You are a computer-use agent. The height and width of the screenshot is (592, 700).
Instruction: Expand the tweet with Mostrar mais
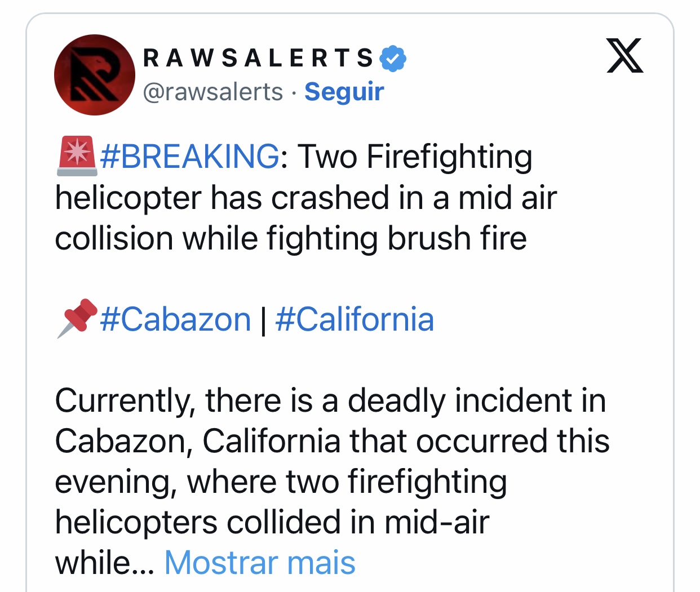point(260,563)
